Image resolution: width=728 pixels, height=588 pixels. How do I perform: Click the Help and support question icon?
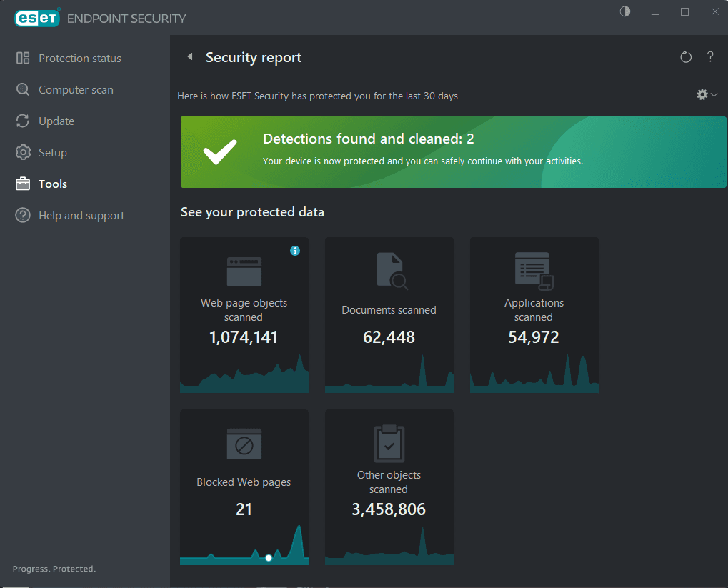pos(23,216)
